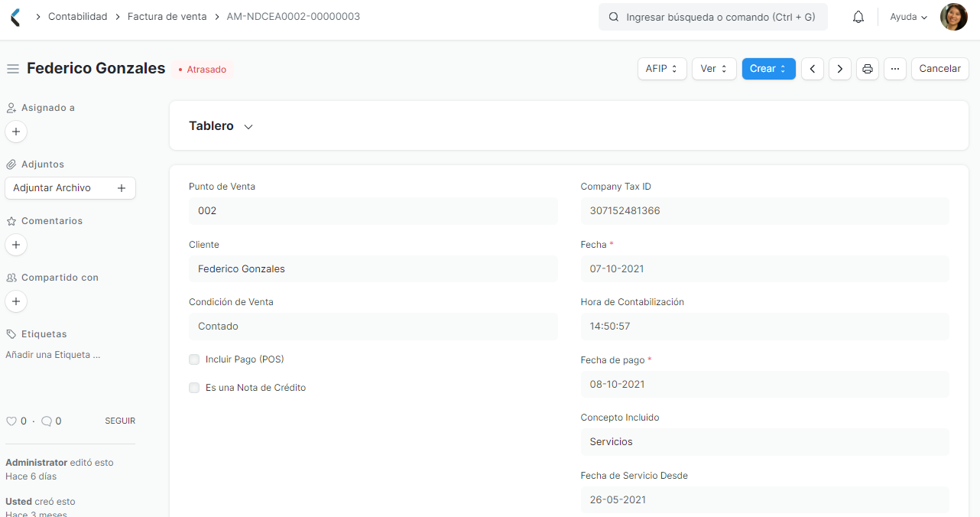Add a comment with plus button
Image resolution: width=980 pixels, height=517 pixels.
pyautogui.click(x=16, y=245)
